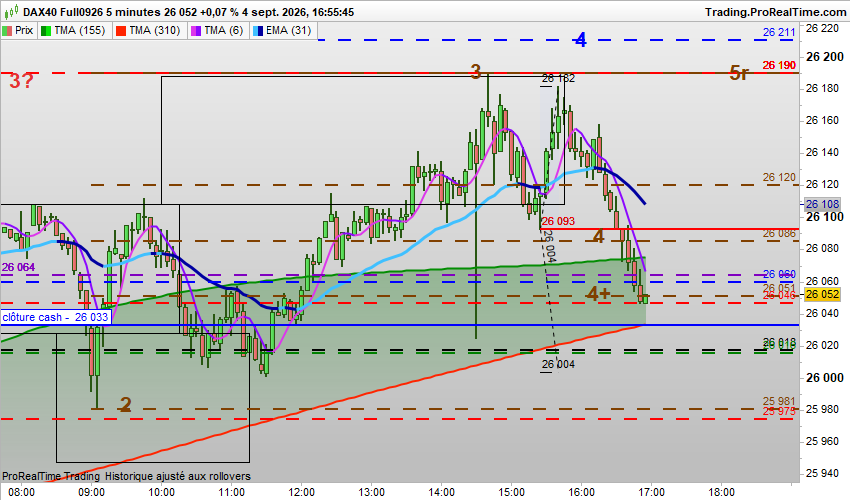Click the red TMA (310) legend swatch
The height and width of the screenshot is (500, 850).
(120, 30)
